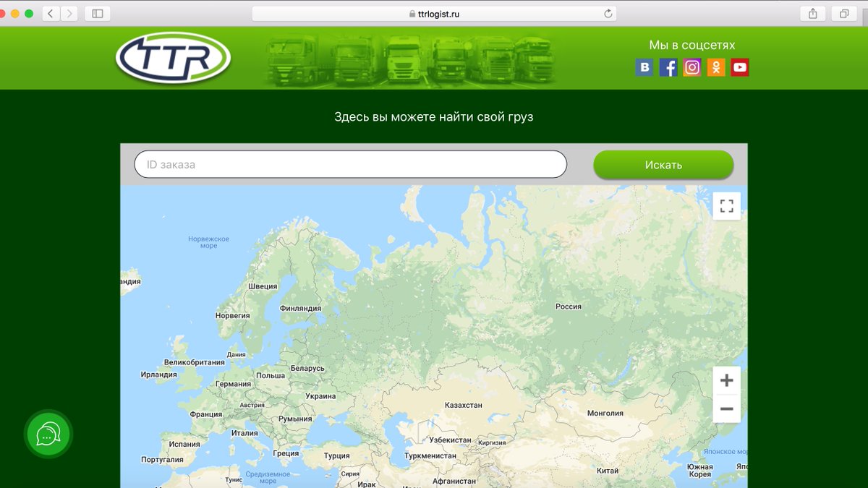The image size is (868, 488).
Task: Zoom out on the map
Action: (727, 408)
